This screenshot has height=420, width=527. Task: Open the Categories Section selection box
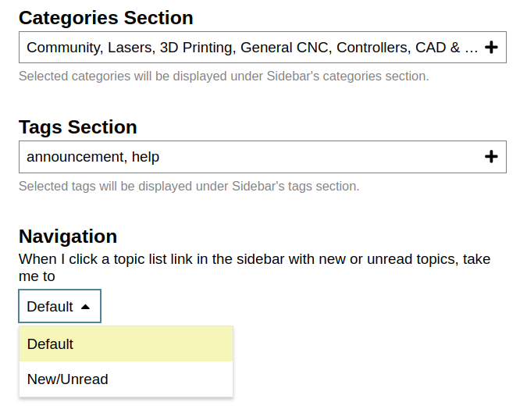coord(262,48)
